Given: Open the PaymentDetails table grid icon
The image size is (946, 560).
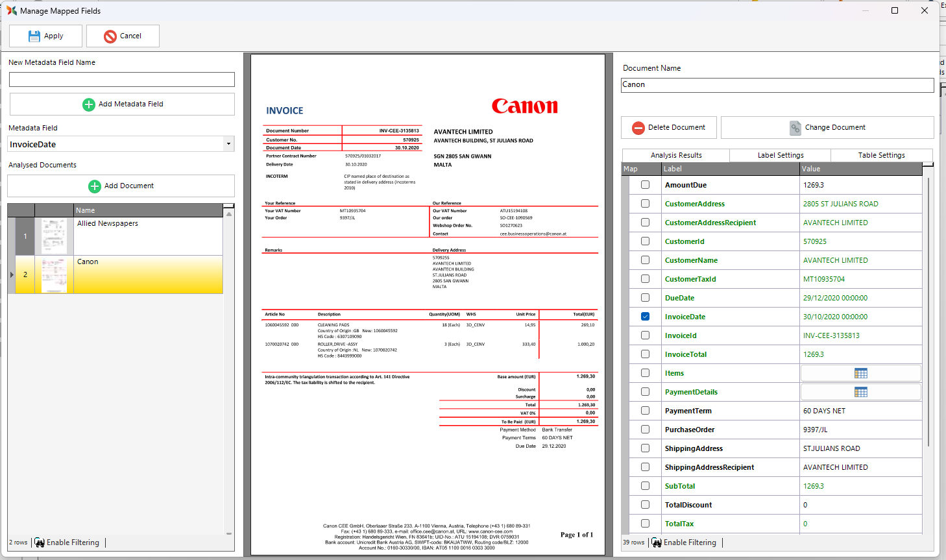Looking at the screenshot, I should point(860,392).
